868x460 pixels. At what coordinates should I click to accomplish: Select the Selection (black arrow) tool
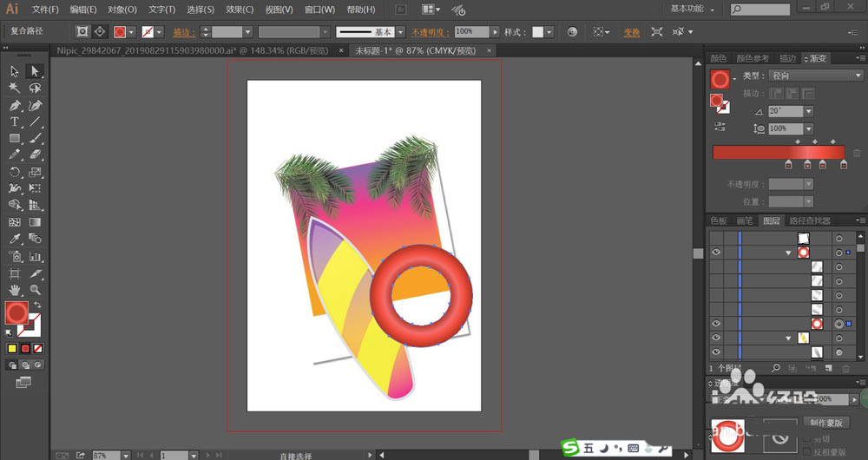[x=15, y=71]
